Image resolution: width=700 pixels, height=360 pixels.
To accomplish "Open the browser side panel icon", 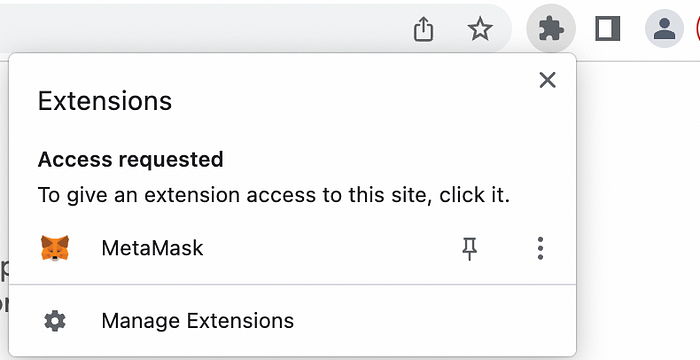I will 608,29.
